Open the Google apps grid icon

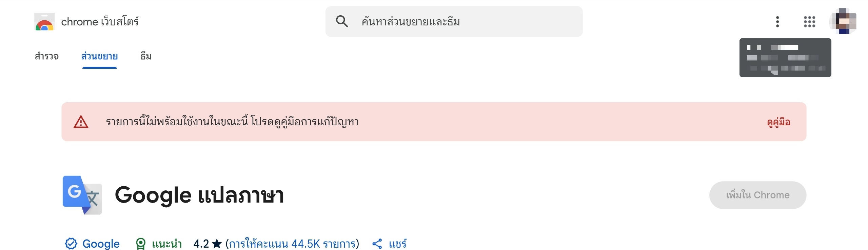(809, 22)
